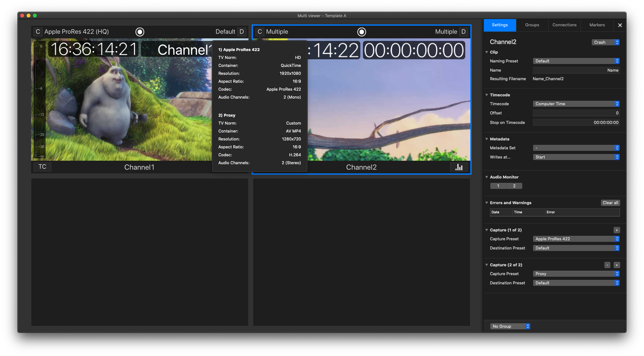Image resolution: width=644 pixels, height=356 pixels.
Task: Click the TC button under Channel1
Action: tap(42, 167)
